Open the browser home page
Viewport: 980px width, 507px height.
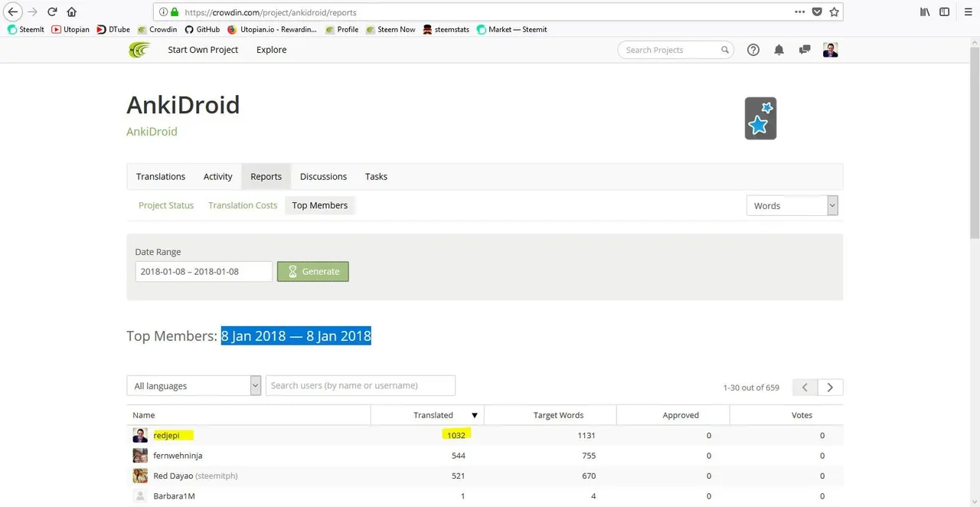click(x=71, y=12)
